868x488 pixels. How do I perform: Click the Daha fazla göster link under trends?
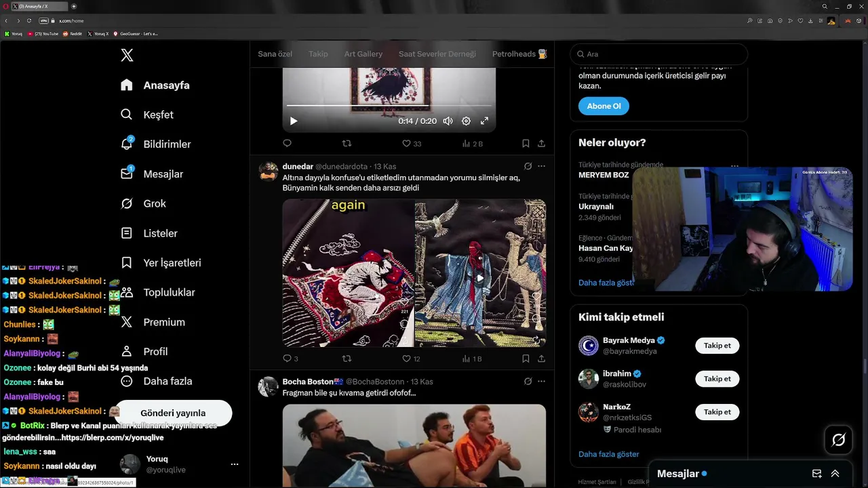606,283
